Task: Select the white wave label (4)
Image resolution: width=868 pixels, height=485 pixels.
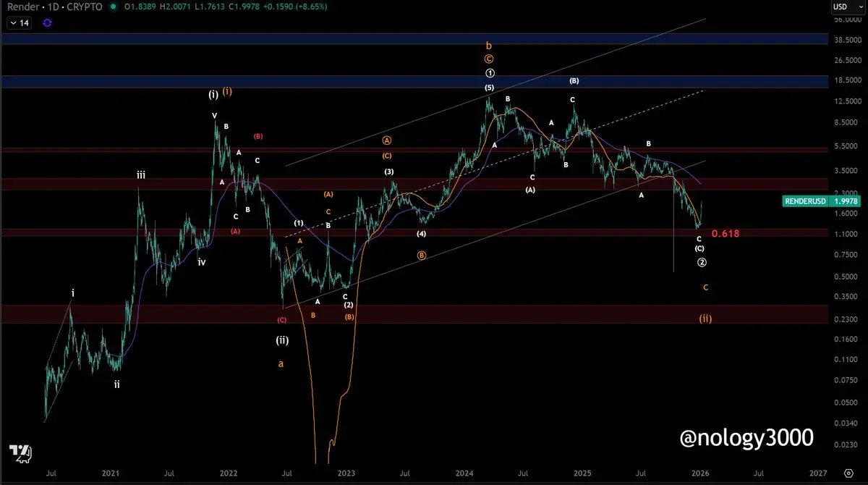Action: (421, 234)
